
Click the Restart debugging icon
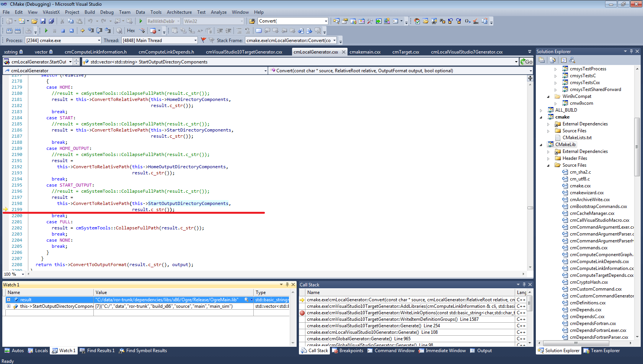pyautogui.click(x=71, y=31)
